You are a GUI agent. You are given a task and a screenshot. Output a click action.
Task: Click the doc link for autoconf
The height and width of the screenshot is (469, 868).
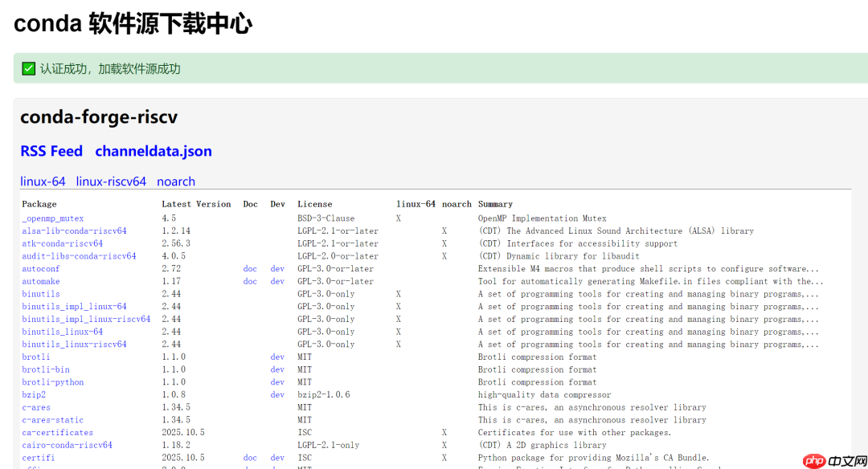(250, 269)
